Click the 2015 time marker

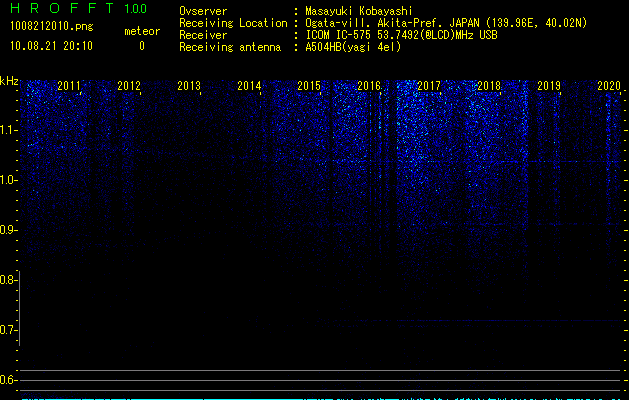tap(309, 85)
